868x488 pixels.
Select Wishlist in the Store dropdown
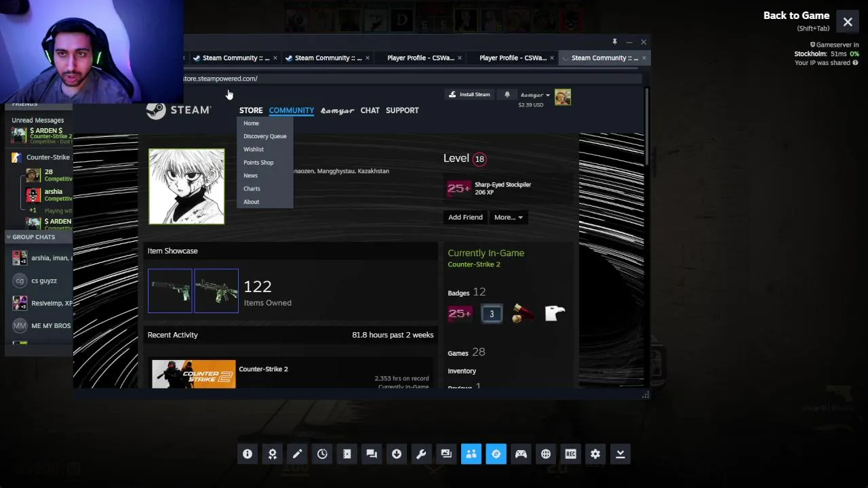(x=254, y=149)
